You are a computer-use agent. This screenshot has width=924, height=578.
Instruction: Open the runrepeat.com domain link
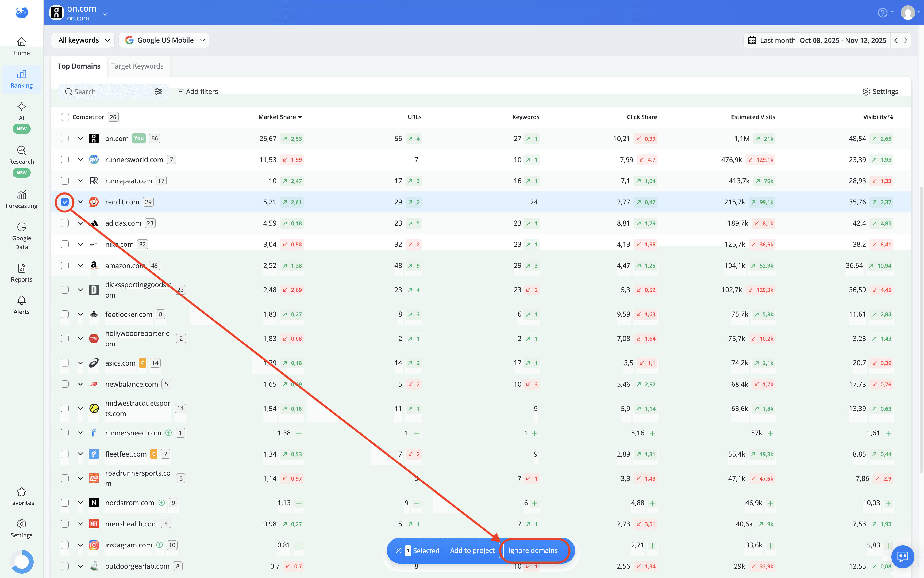point(129,181)
